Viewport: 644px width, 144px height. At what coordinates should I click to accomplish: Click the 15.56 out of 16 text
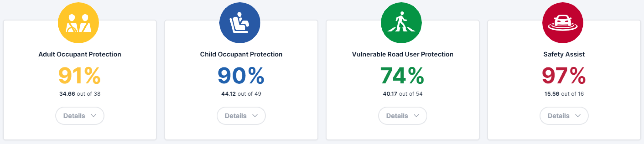click(564, 94)
